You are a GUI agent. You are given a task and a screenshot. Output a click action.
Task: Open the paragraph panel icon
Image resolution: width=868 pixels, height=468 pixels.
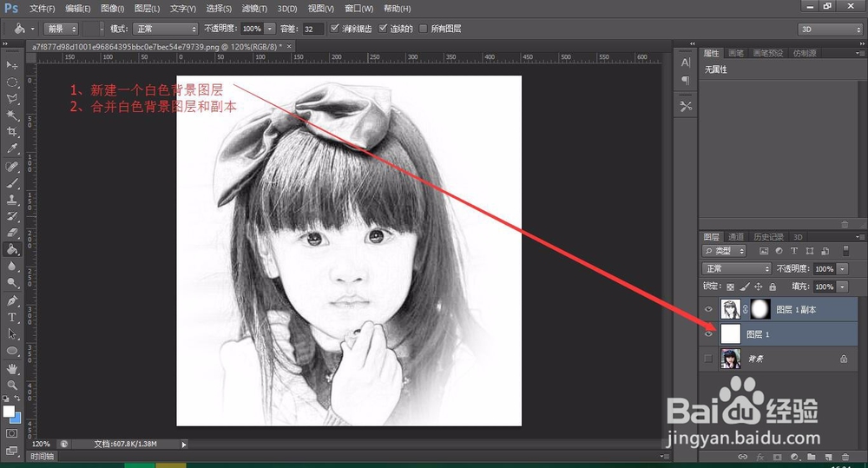(686, 80)
